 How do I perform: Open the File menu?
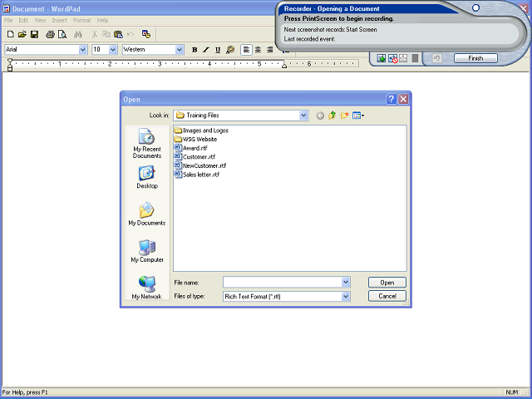pyautogui.click(x=8, y=20)
